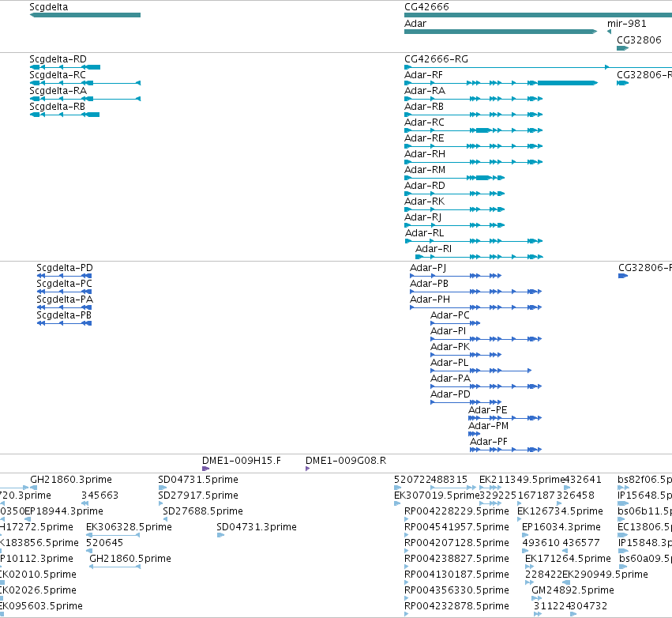Click the RP004130187.5prime EST label

tap(456, 575)
